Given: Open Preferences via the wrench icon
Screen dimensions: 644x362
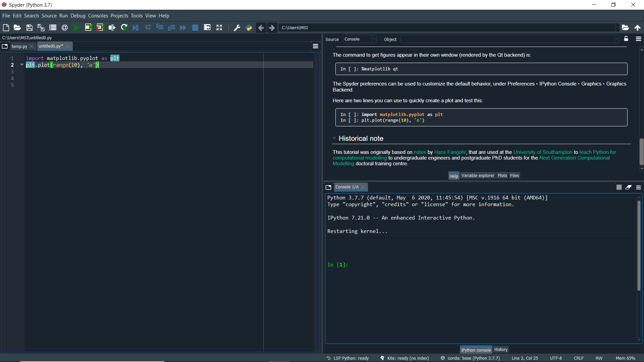Looking at the screenshot, I should coord(237,27).
